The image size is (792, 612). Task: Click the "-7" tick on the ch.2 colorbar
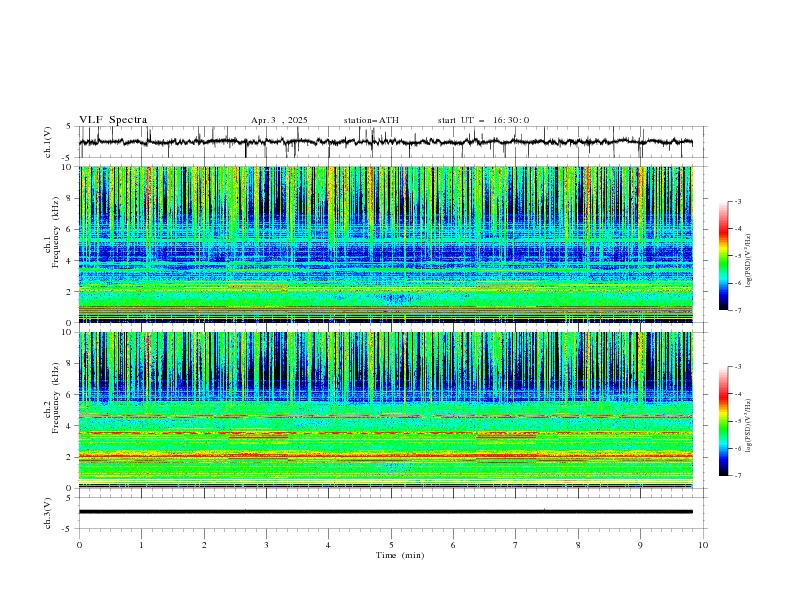(x=737, y=475)
